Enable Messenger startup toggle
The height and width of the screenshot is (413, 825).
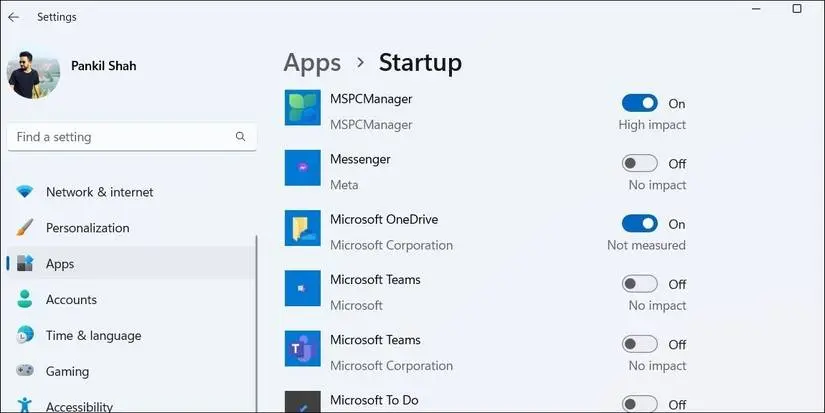(x=639, y=163)
